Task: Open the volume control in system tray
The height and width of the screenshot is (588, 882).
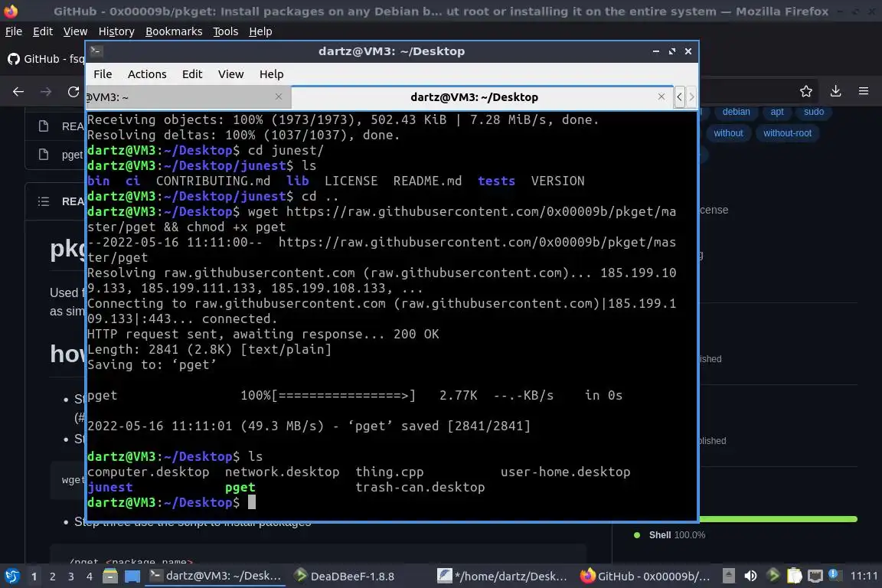Action: click(x=750, y=576)
